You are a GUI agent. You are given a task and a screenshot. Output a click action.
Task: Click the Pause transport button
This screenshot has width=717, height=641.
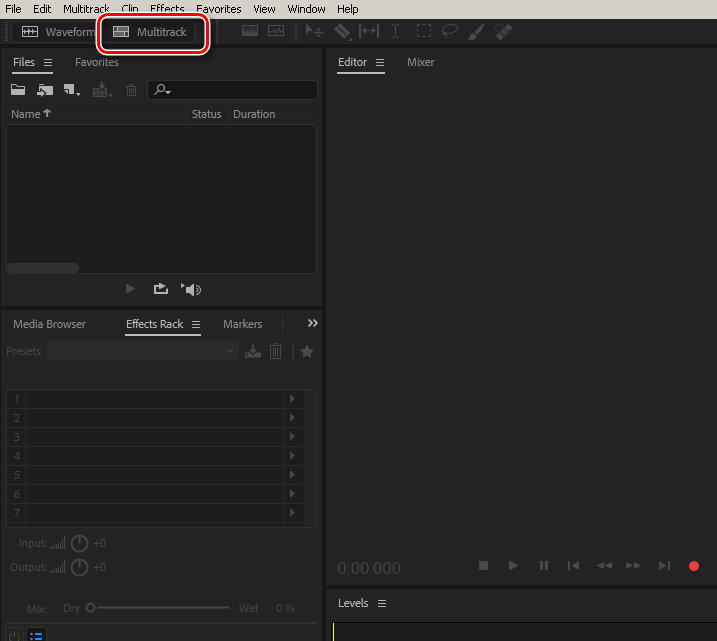(x=544, y=566)
